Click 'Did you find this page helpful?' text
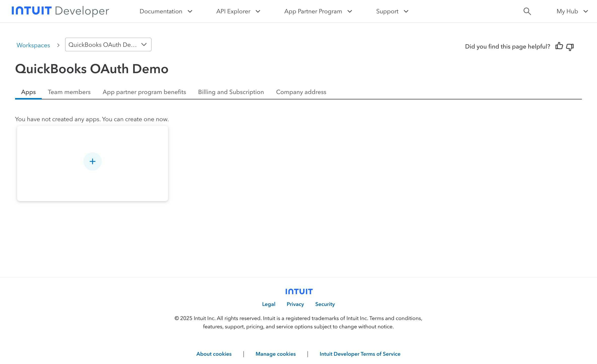 508,47
